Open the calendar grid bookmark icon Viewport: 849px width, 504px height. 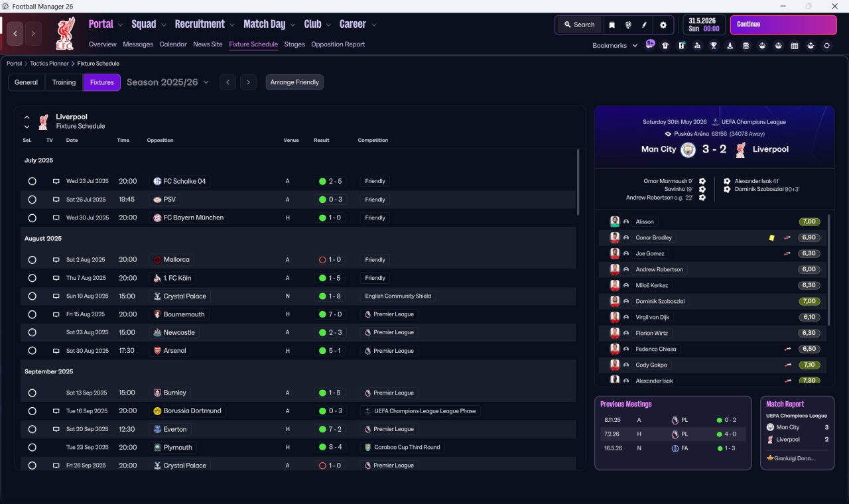(x=795, y=46)
